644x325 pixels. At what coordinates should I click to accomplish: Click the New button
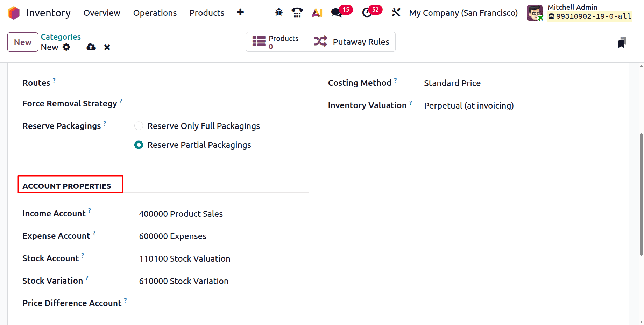[x=22, y=42]
